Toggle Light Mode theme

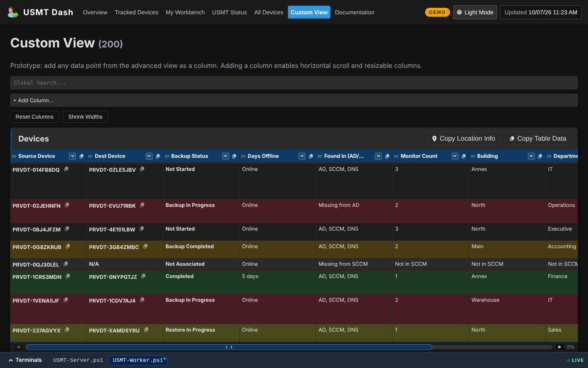(x=475, y=12)
